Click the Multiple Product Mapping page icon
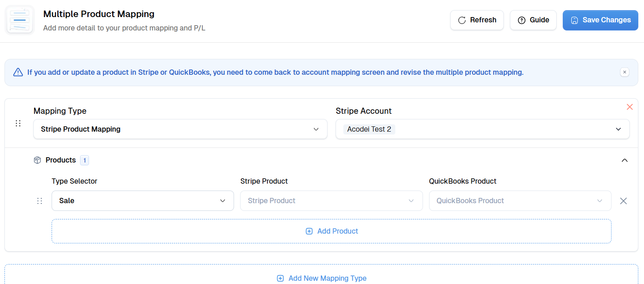 tap(20, 20)
